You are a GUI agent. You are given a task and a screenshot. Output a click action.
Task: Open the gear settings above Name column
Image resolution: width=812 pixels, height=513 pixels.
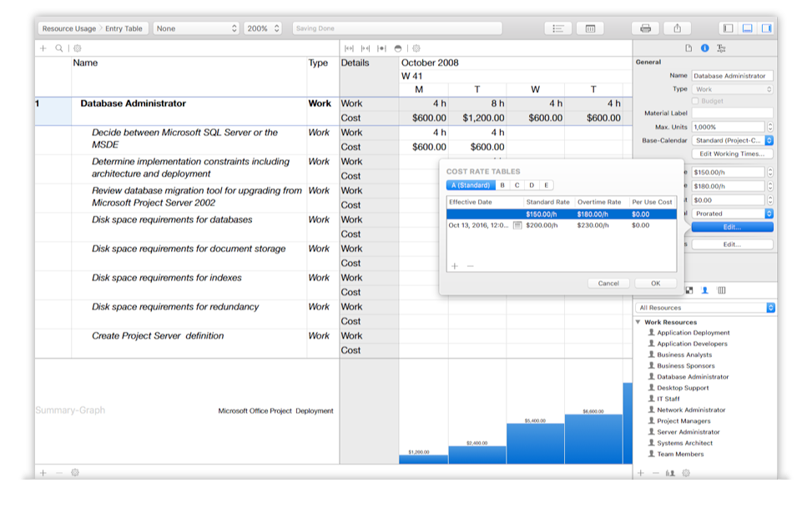coord(77,48)
